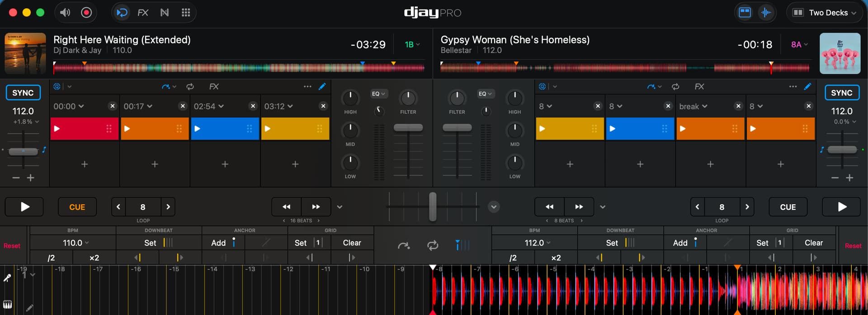Open the left deck FX tab
The image size is (868, 315).
tap(214, 86)
